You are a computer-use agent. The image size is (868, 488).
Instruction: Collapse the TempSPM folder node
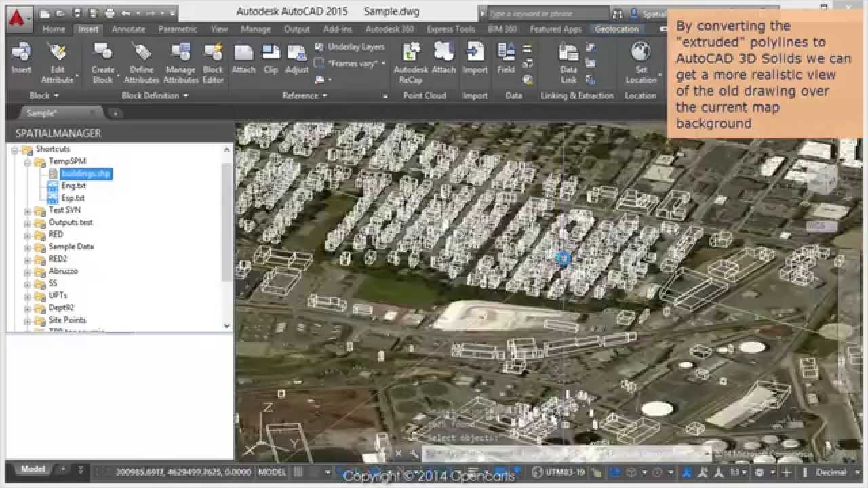28,161
